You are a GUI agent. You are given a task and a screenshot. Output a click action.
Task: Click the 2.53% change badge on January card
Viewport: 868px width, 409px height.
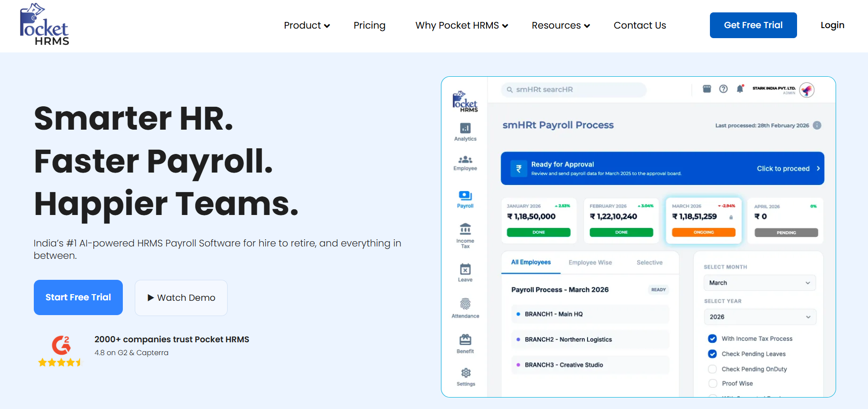coord(562,206)
